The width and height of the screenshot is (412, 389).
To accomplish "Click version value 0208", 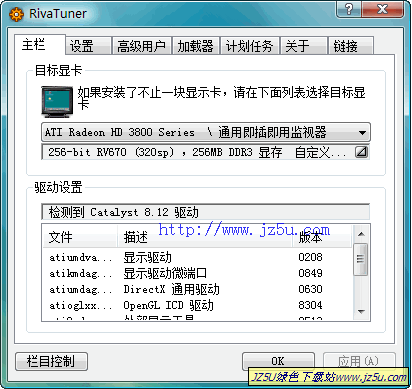I will click(310, 257).
